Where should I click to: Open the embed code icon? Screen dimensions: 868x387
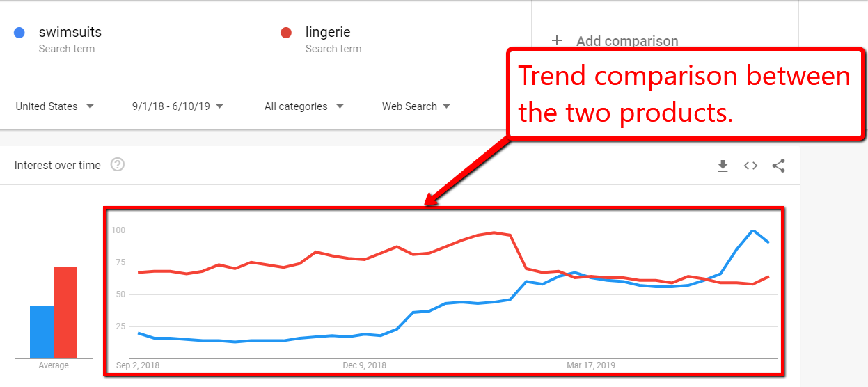pos(750,166)
